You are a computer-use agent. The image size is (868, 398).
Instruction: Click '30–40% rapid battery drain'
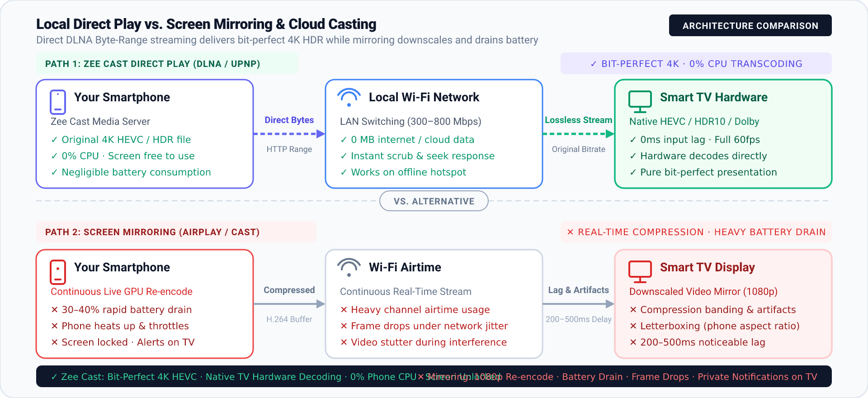(121, 310)
